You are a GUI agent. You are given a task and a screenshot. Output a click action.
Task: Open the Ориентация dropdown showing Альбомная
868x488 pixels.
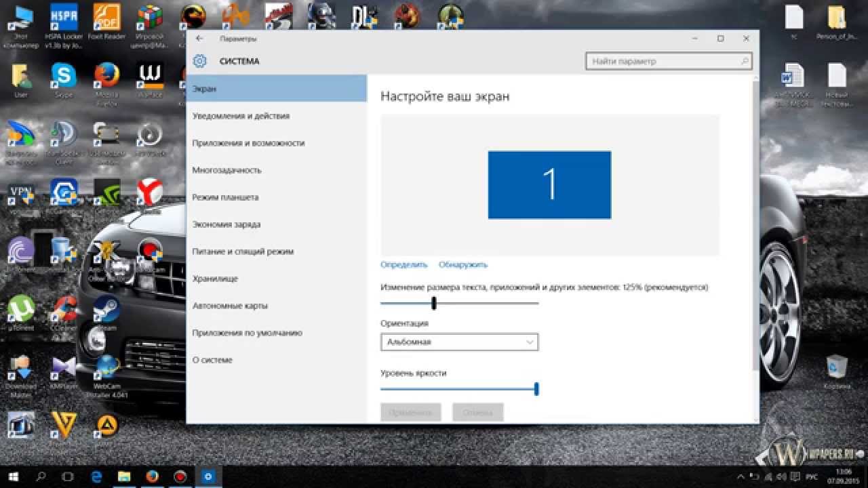(460, 342)
